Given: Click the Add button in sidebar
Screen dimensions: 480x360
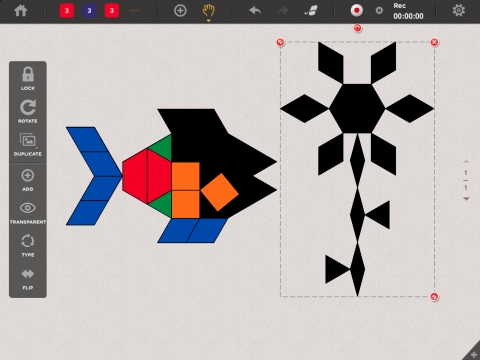Looking at the screenshot, I should [x=28, y=180].
